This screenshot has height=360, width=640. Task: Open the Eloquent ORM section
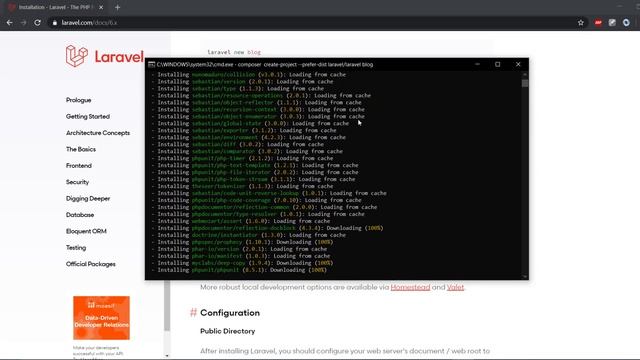86,231
